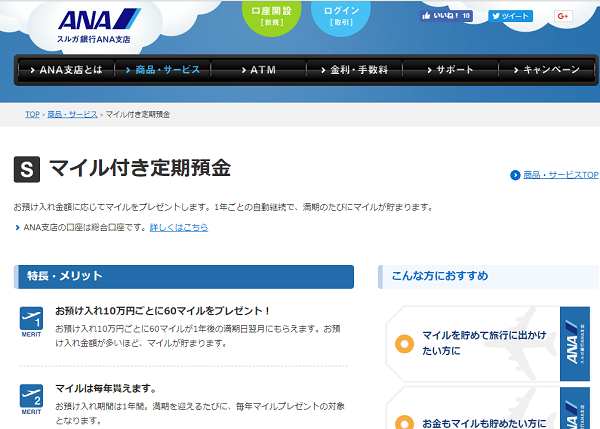The height and width of the screenshot is (429, 600).
Task: Click the お金もマイルも貯めたい方に tag
Action: click(x=488, y=409)
